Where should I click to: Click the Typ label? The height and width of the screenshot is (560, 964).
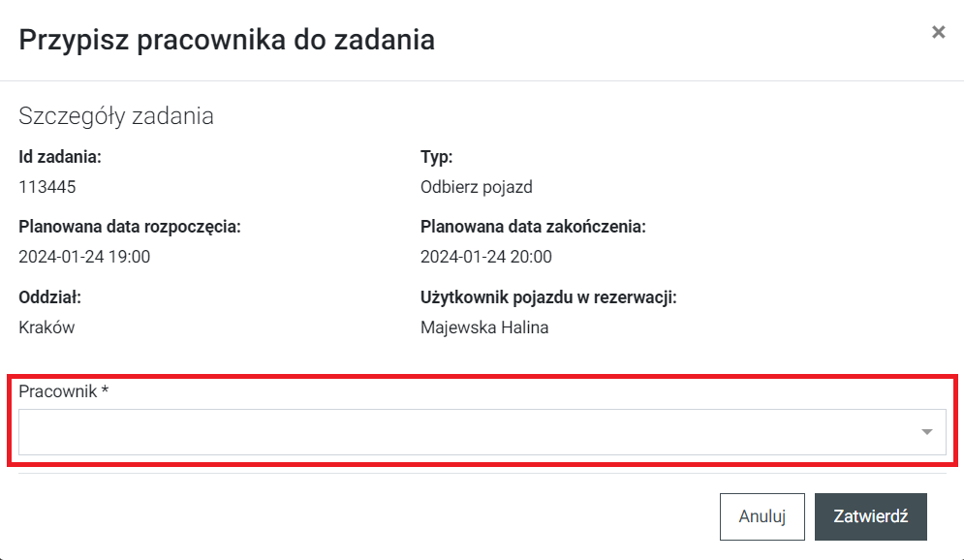click(x=437, y=157)
